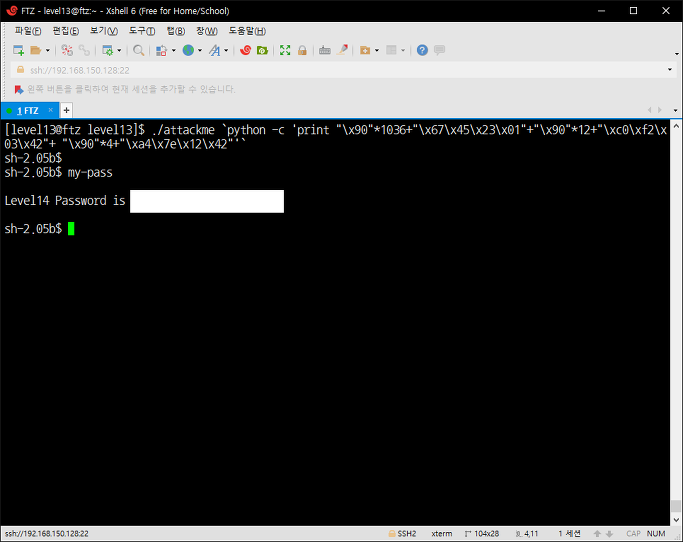Click the next-tab scroll arrow
This screenshot has width=683, height=542.
660,110
